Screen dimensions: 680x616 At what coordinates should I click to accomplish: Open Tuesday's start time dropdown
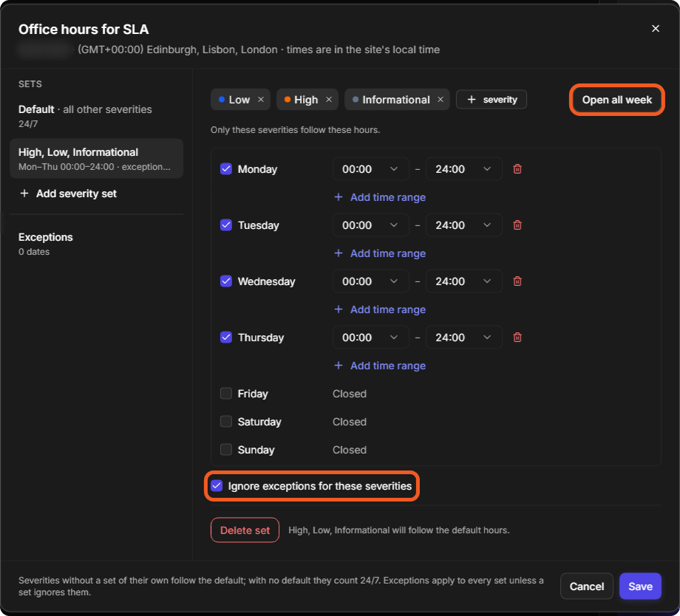click(370, 225)
